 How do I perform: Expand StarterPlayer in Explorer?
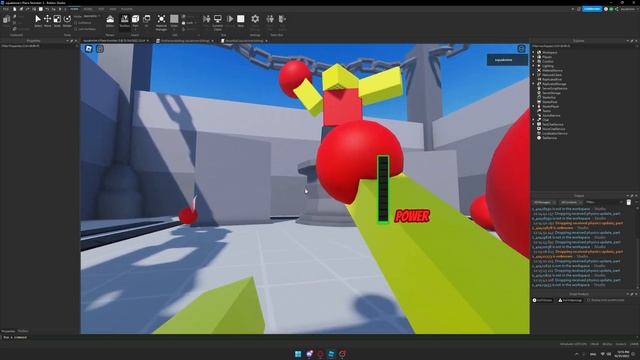[x=533, y=106]
